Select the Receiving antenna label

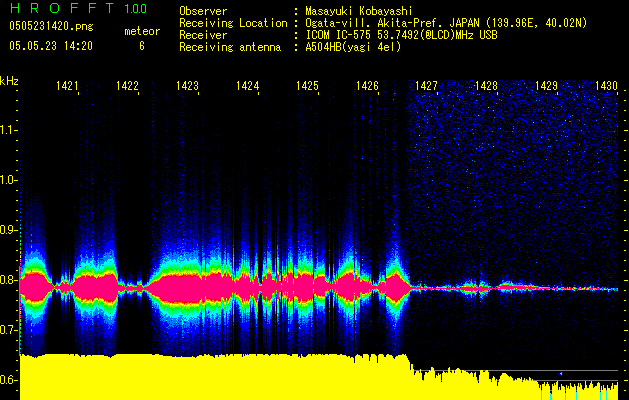click(x=230, y=47)
